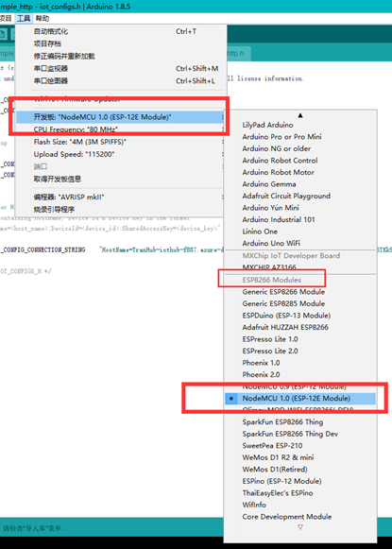Choose Generic ESP8266 Module

pyautogui.click(x=300, y=292)
